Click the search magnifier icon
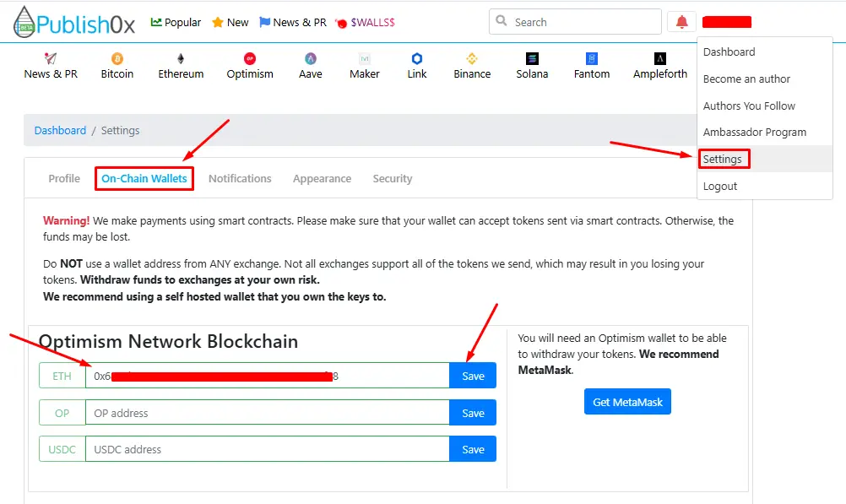 tap(502, 20)
